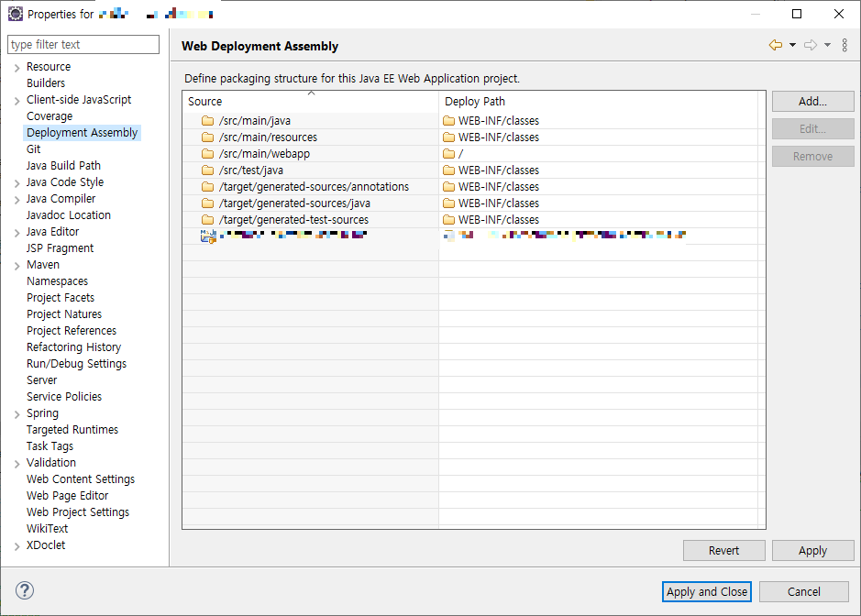The width and height of the screenshot is (861, 616).
Task: Select the Project Facets page
Action: [61, 297]
